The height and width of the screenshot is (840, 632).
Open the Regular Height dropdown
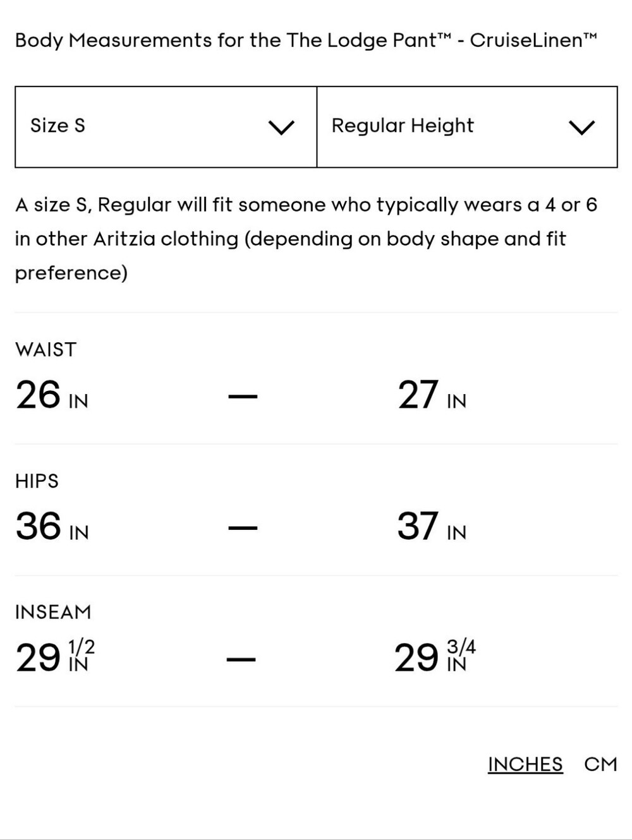[467, 127]
